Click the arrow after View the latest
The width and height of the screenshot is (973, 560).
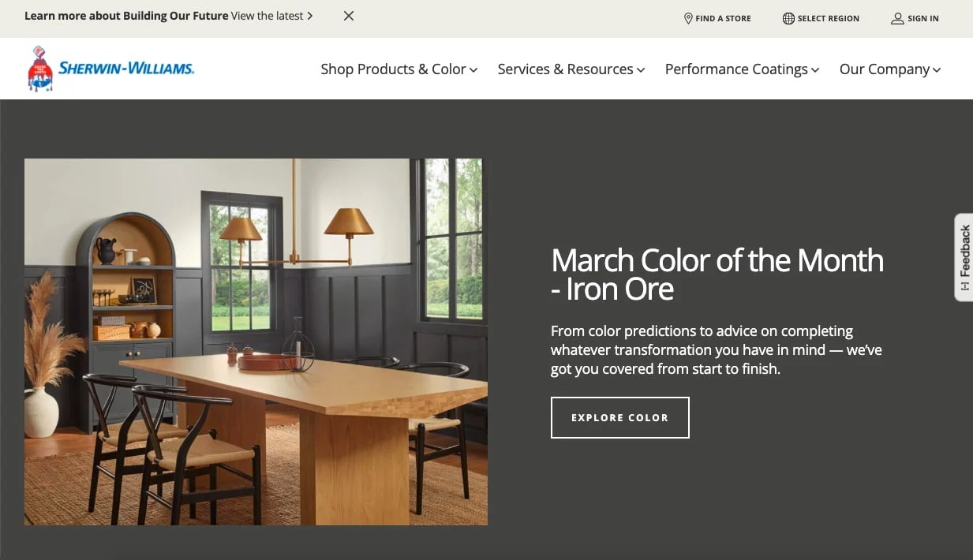310,16
